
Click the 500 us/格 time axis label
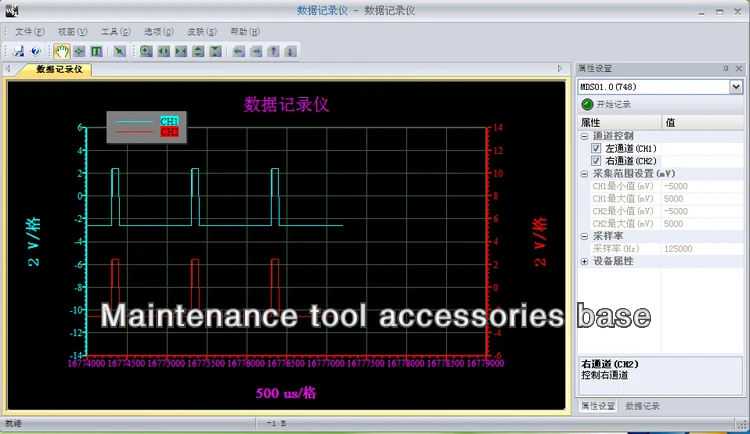[286, 393]
